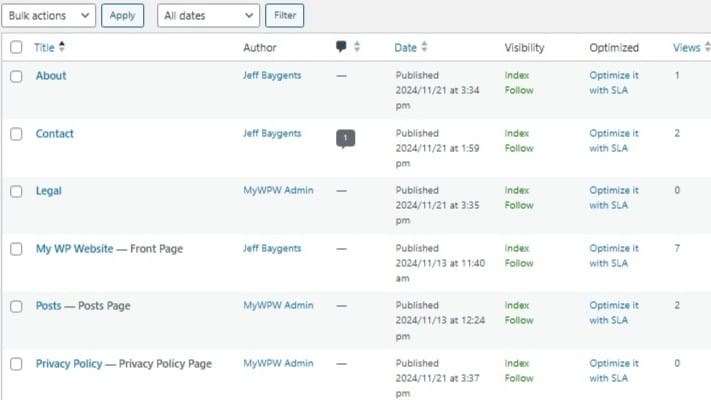The width and height of the screenshot is (711, 400).
Task: Toggle the select-all checkbox in header
Action: click(16, 47)
